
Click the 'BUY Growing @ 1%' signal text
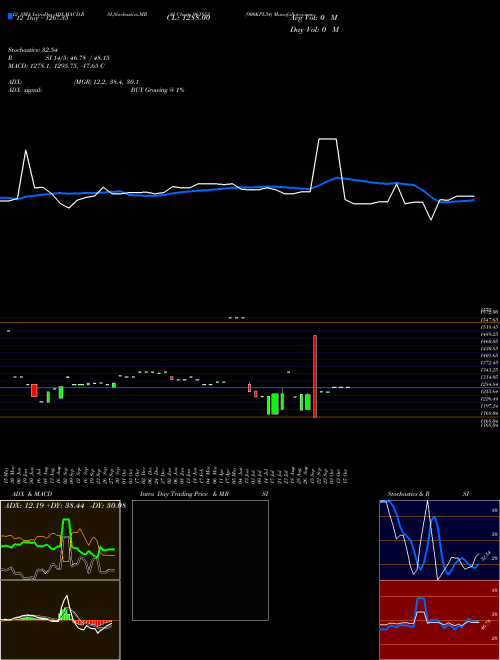157,90
